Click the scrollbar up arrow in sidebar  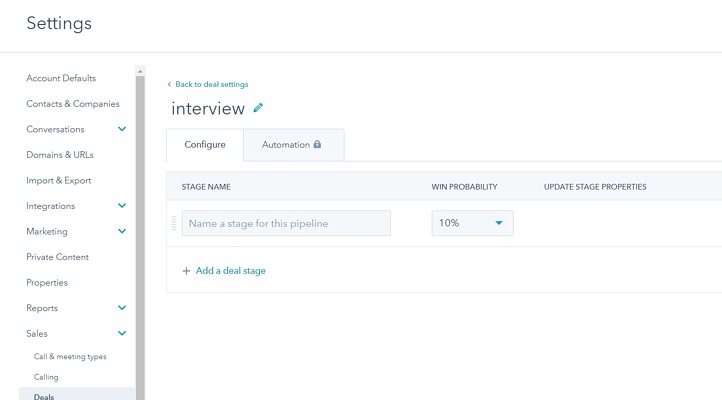[x=140, y=71]
